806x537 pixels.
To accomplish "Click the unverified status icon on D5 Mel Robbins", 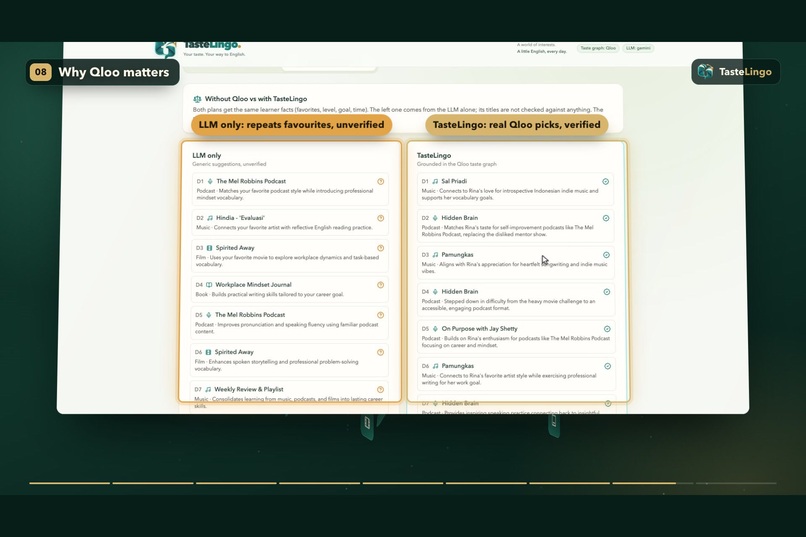I will pos(380,315).
